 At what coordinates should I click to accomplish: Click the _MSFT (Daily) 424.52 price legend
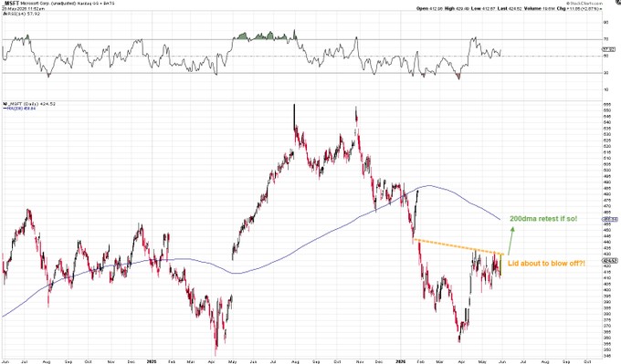click(32, 104)
